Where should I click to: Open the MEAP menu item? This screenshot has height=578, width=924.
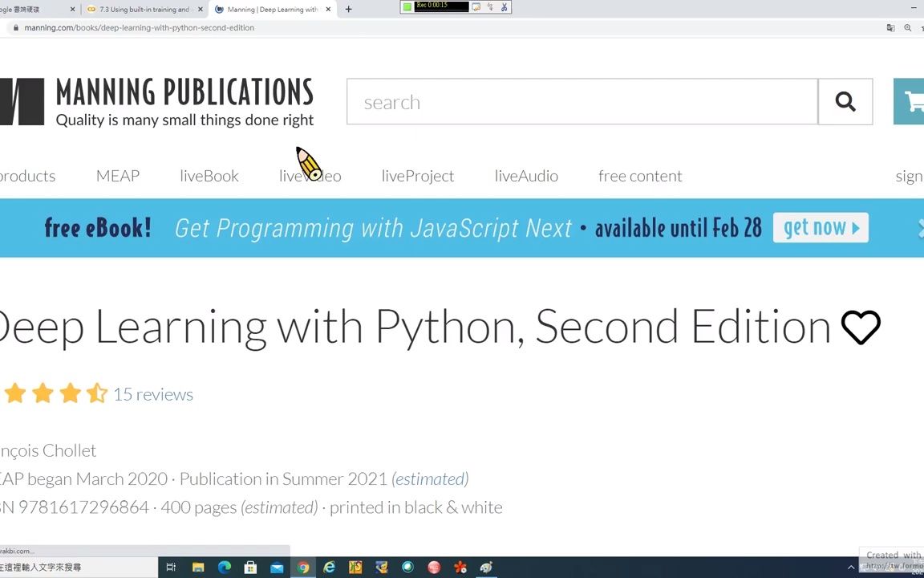(x=118, y=176)
